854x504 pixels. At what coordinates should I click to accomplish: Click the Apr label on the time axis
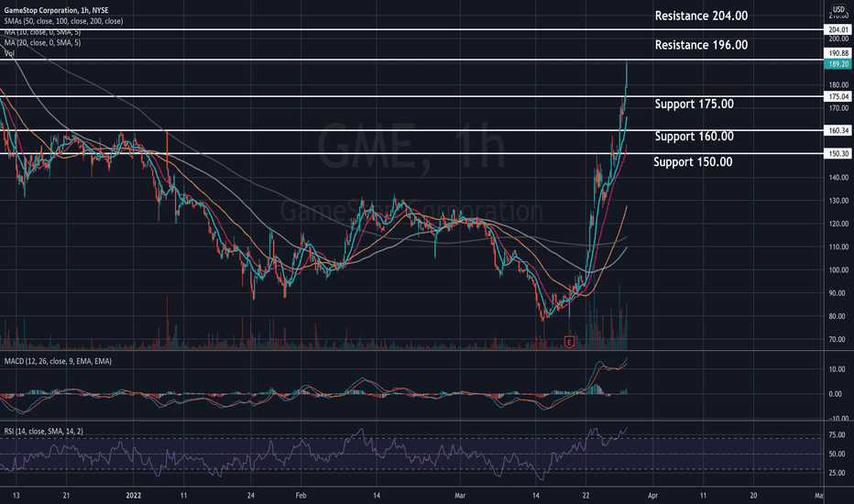[652, 496]
